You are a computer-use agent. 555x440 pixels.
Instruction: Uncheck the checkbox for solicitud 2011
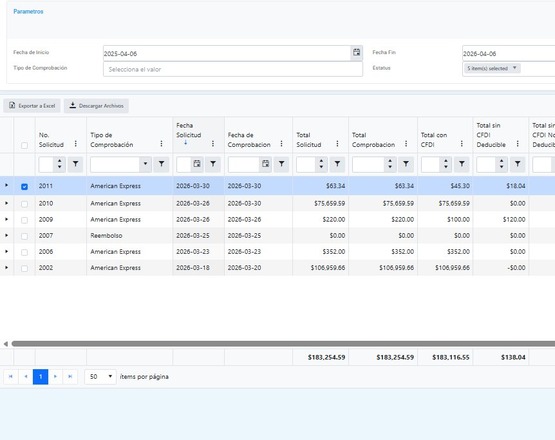24,187
